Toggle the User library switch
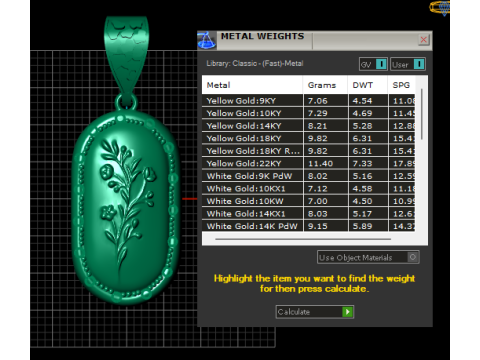Image resolution: width=480 pixels, height=360 pixels. [408, 64]
